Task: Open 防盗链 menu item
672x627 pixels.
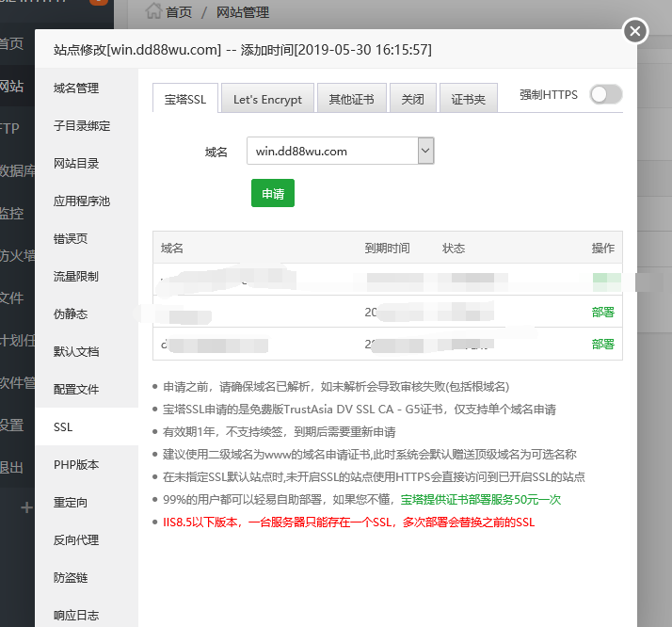Action: pos(87,578)
